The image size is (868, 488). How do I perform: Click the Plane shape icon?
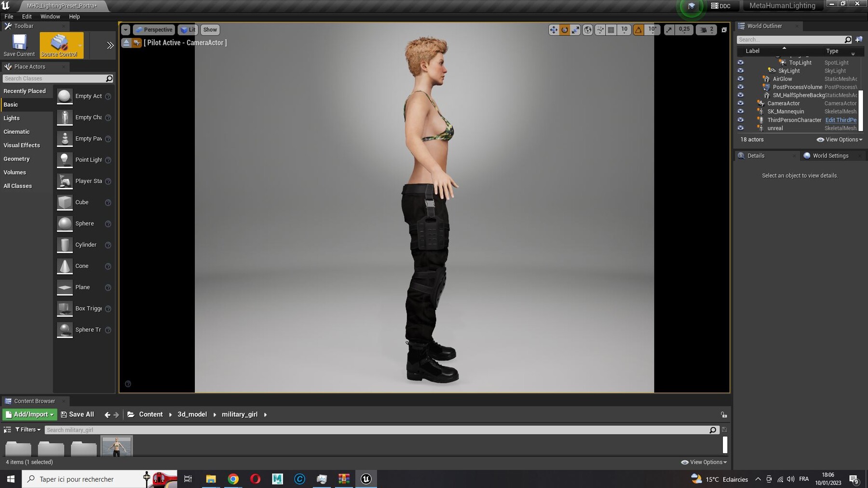tap(65, 288)
